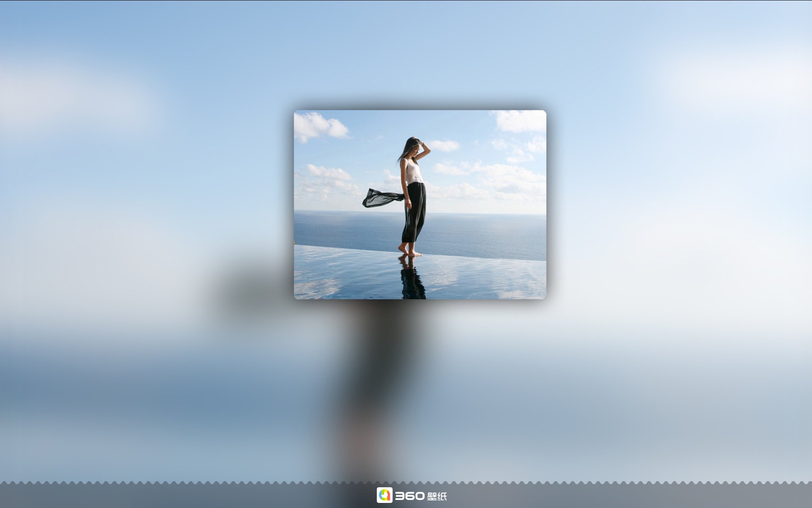This screenshot has width=812, height=508.
Task: Click the top-right cloud in preview image
Action: (520, 121)
